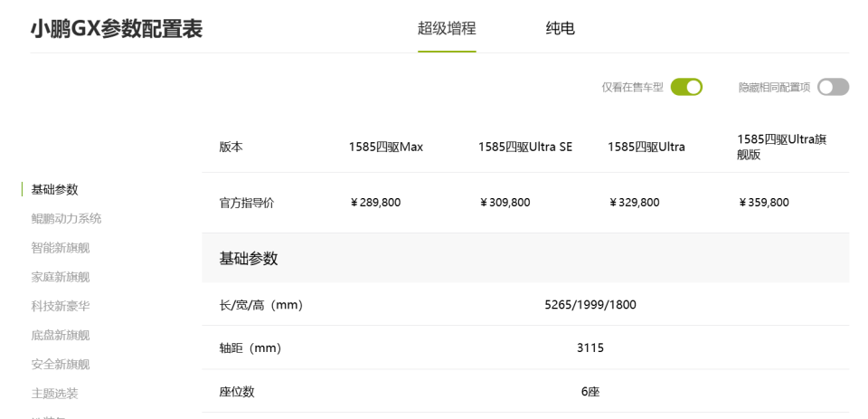Select the 1585四驱Max version column
Screen dimensions: 868x419
click(386, 147)
